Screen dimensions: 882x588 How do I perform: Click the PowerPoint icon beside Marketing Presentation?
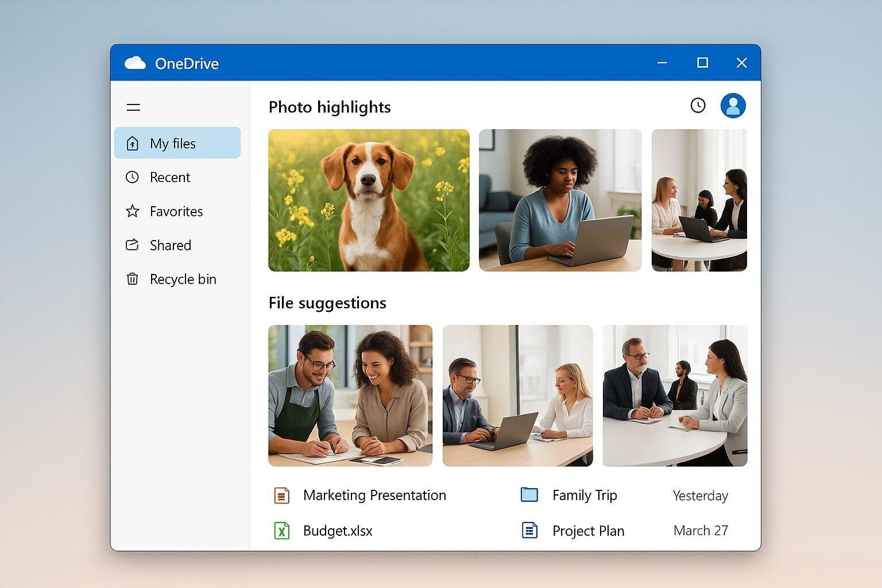(x=281, y=495)
